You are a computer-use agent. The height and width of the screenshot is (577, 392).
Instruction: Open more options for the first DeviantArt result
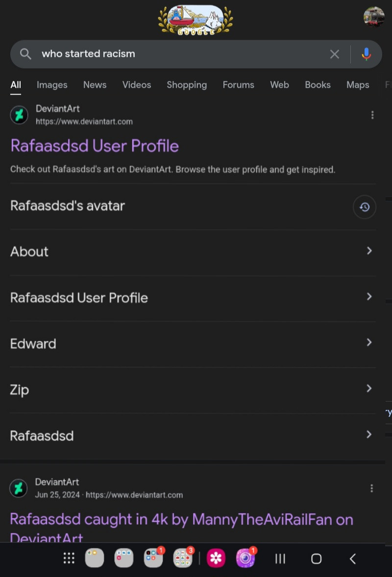tap(372, 115)
